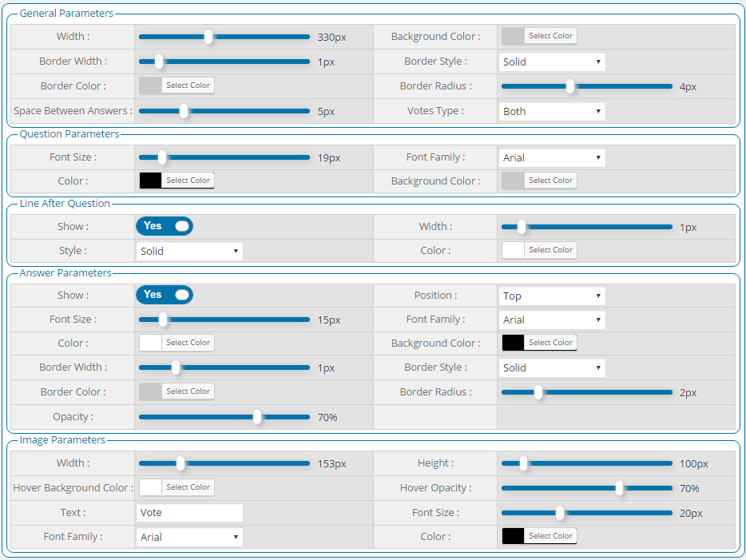The width and height of the screenshot is (746, 560).
Task: Choose Line After Question Color swatch
Action: click(x=513, y=250)
